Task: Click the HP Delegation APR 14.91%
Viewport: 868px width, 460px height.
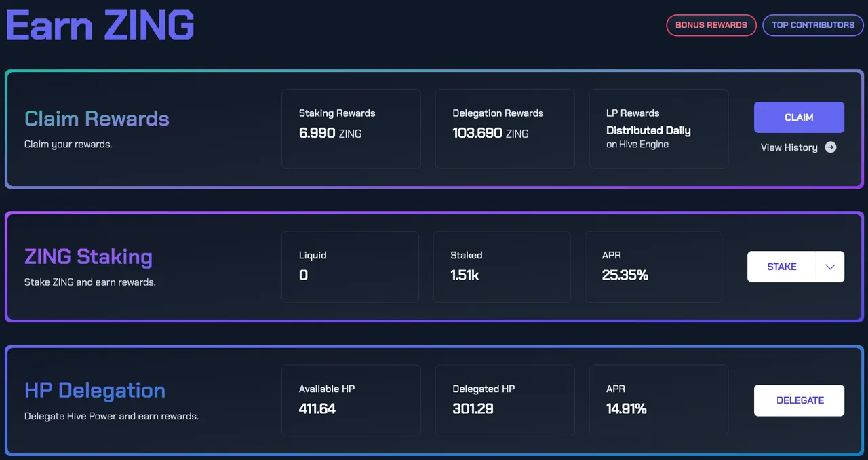Action: (626, 408)
